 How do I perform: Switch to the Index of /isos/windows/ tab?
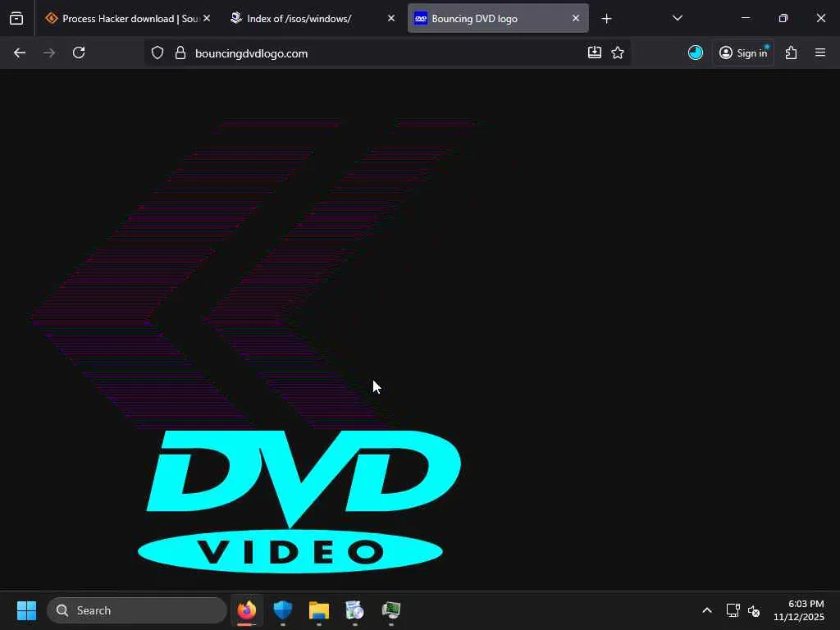click(313, 19)
